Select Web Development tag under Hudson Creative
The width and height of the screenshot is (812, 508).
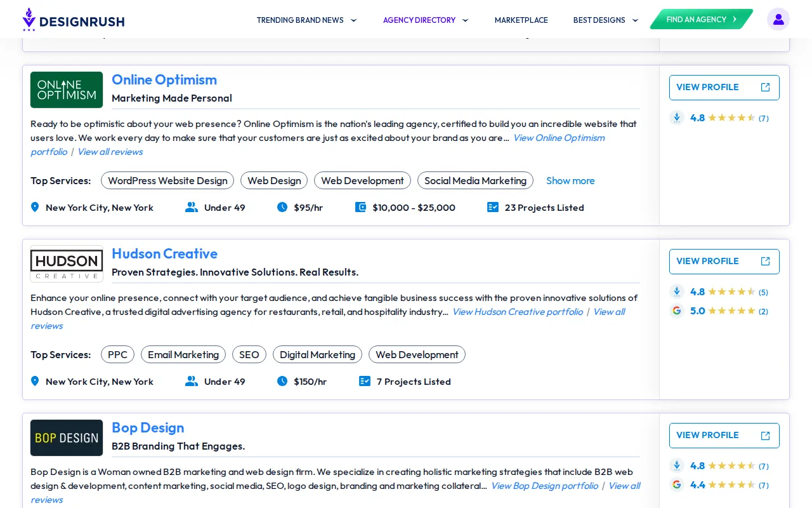[x=417, y=354]
